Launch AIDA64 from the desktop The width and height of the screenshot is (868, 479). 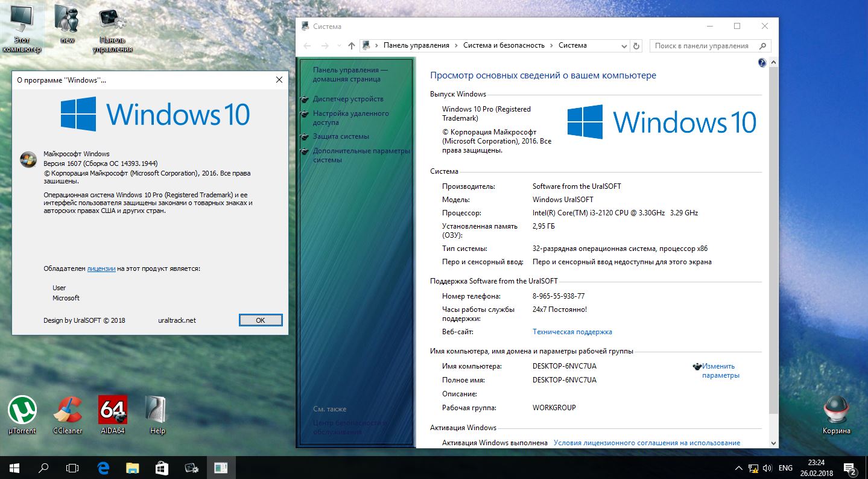point(113,411)
